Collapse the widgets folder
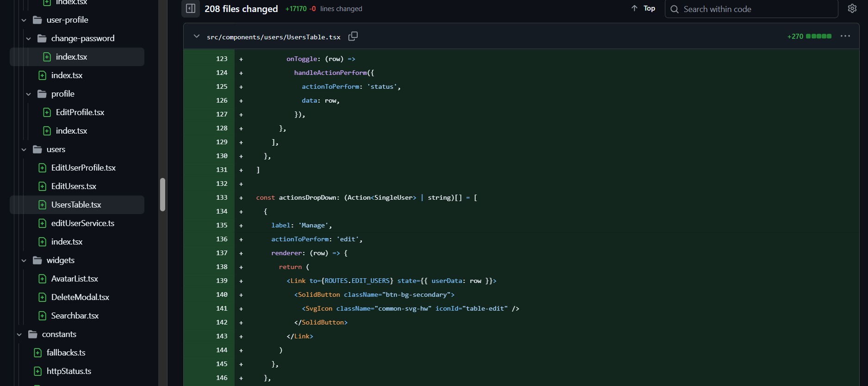868x386 pixels. (24, 260)
